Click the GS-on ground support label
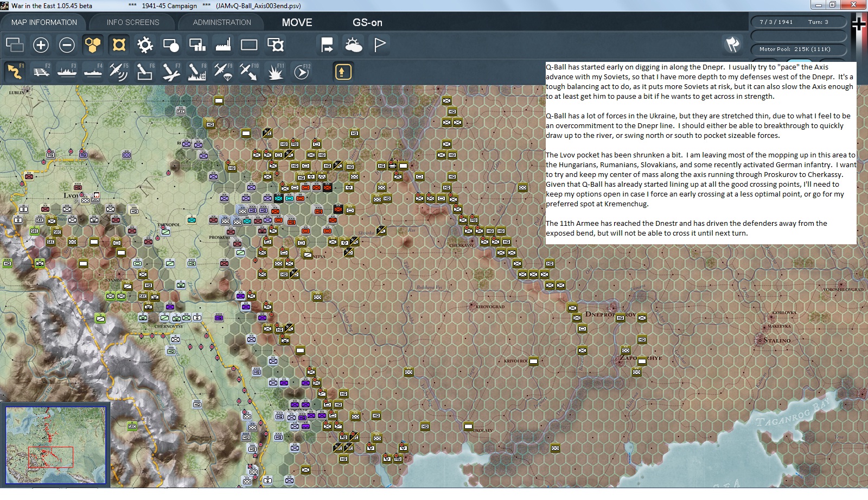Screen dimensions: 868x500 pyautogui.click(x=367, y=22)
